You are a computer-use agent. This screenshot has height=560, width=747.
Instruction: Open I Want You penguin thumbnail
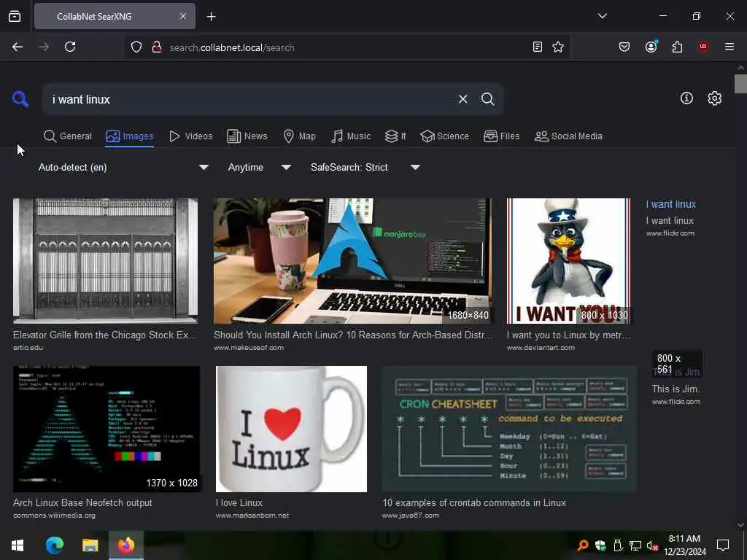click(568, 261)
